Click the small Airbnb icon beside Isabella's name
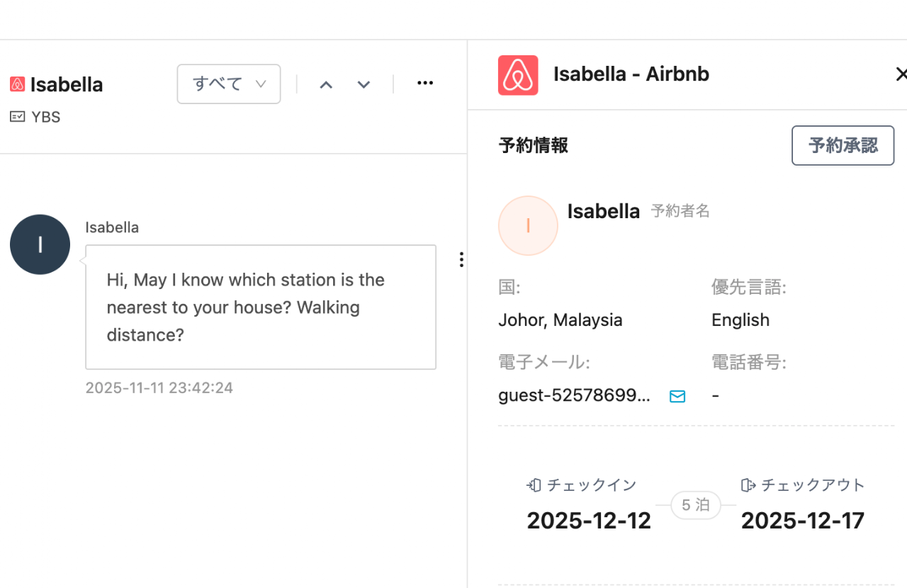907x588 pixels. click(17, 84)
